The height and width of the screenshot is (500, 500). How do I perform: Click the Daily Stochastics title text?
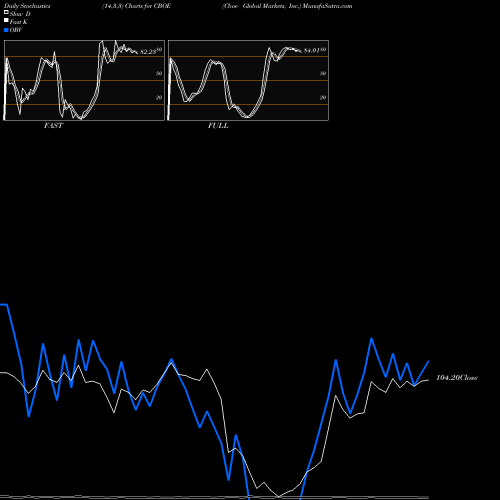(x=27, y=6)
